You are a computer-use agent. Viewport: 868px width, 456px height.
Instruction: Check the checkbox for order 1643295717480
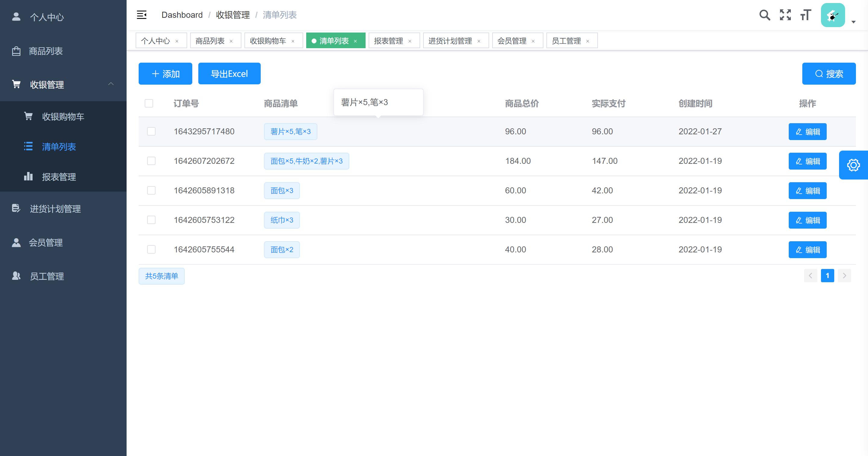pyautogui.click(x=151, y=131)
